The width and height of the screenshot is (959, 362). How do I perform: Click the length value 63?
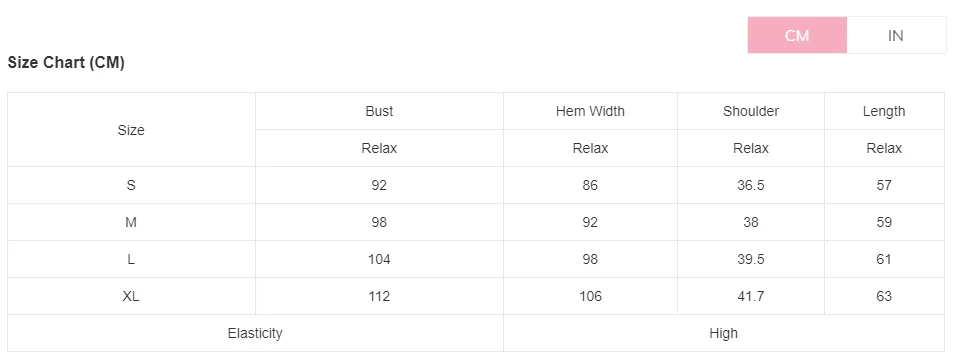pyautogui.click(x=884, y=296)
